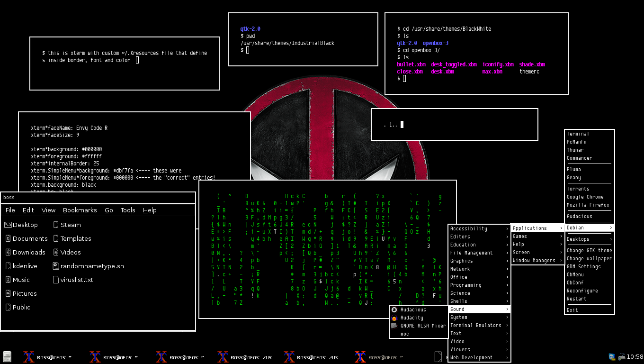
Task: Open the Desktop folder icon in file manager
Action: tap(8, 225)
